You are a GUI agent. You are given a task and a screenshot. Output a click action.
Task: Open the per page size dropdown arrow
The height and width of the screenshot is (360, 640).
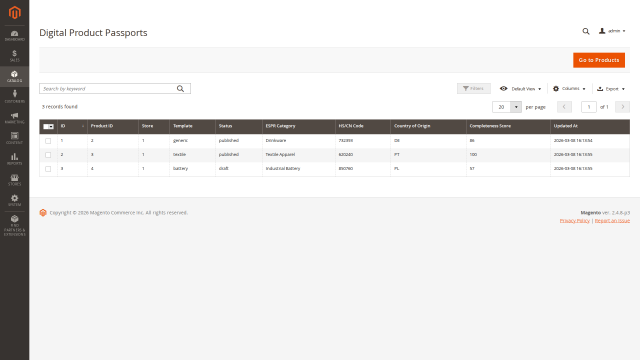(516, 107)
